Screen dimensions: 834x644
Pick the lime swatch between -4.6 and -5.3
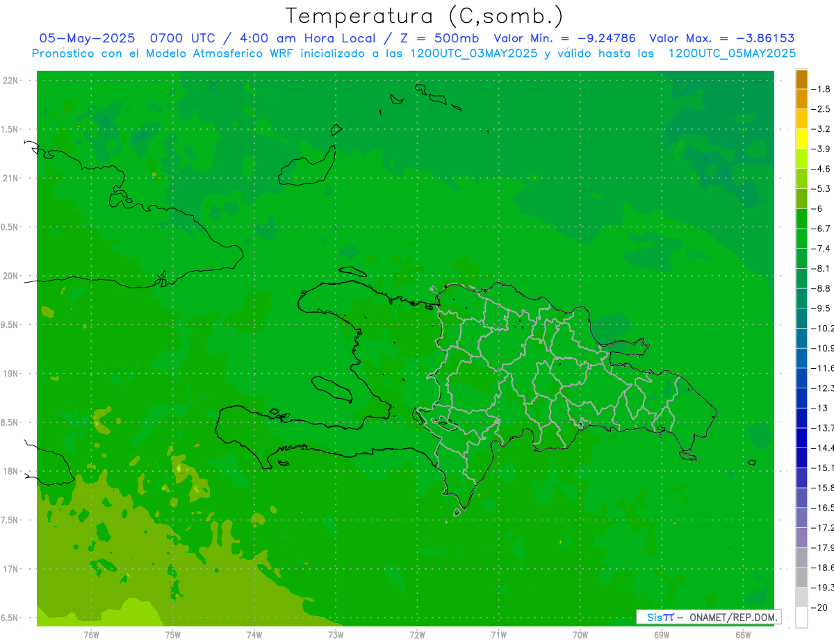click(x=801, y=179)
